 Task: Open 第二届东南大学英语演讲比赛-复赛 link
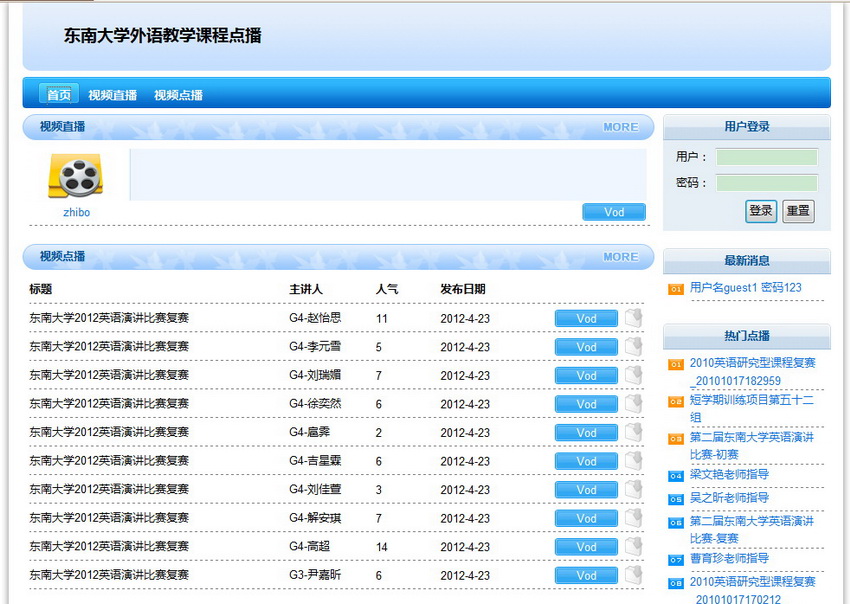tap(751, 530)
